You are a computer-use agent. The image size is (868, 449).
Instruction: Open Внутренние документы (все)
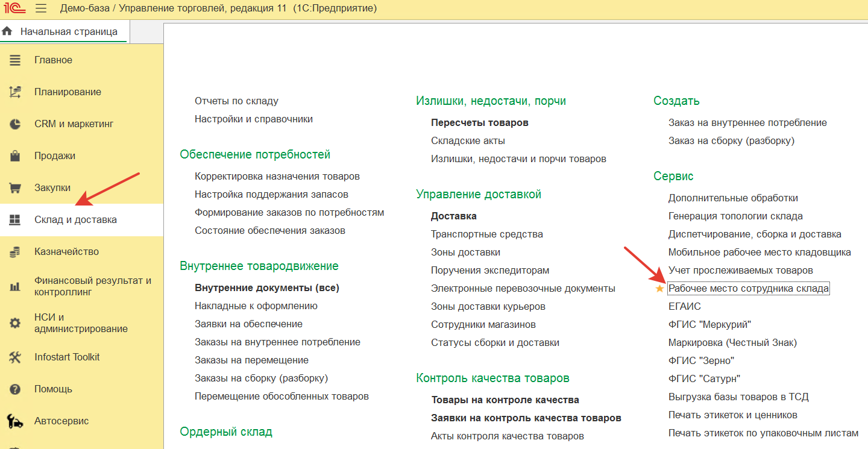(267, 288)
